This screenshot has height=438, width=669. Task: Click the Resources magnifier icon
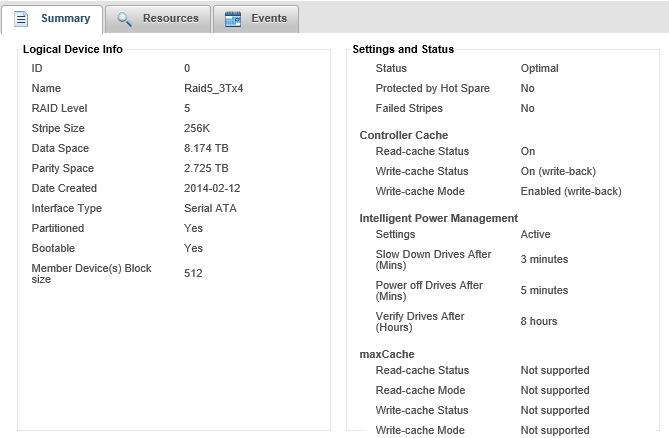coord(124,19)
